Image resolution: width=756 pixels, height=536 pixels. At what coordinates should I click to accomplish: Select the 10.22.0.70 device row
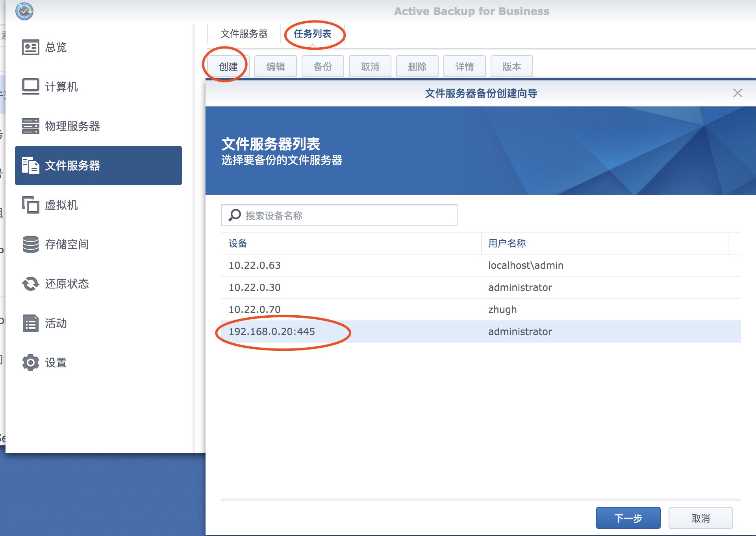pyautogui.click(x=481, y=309)
